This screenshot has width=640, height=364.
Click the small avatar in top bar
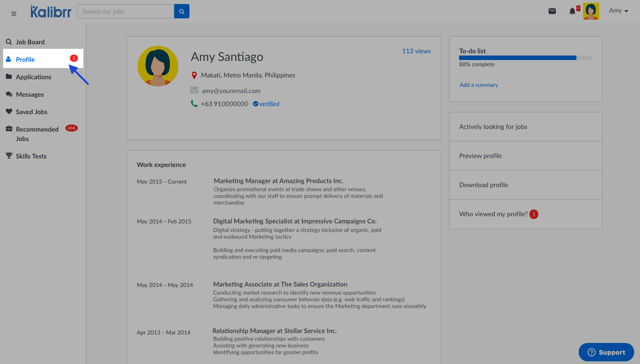click(x=591, y=11)
